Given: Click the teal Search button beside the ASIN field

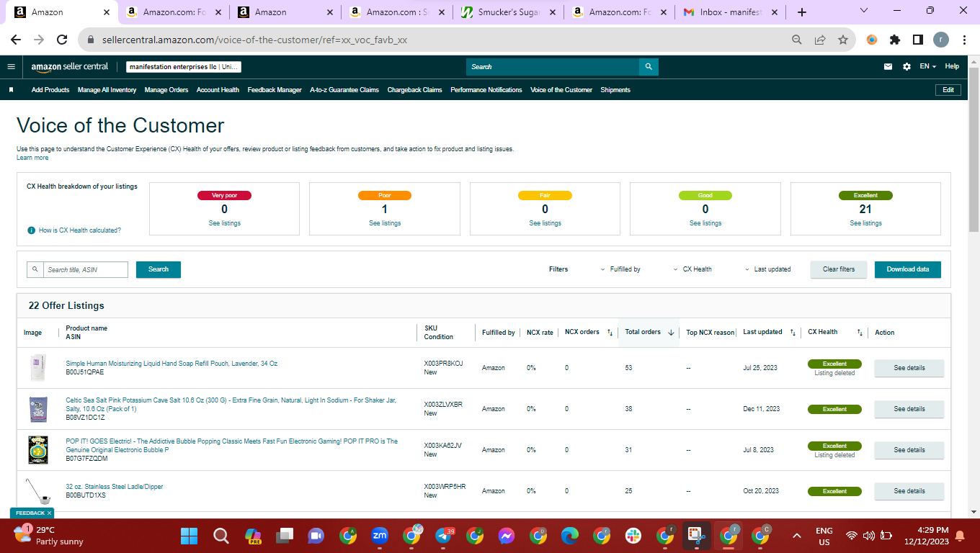Looking at the screenshot, I should click(x=159, y=269).
